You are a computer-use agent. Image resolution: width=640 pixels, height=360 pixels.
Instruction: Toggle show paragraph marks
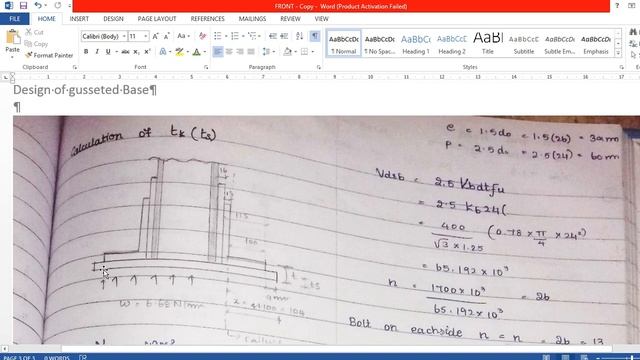[x=315, y=36]
